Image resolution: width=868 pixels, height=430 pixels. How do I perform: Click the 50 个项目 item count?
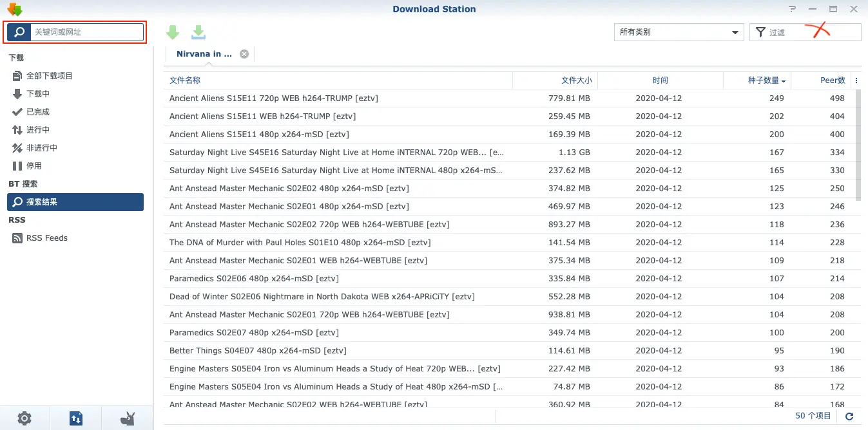(x=813, y=416)
